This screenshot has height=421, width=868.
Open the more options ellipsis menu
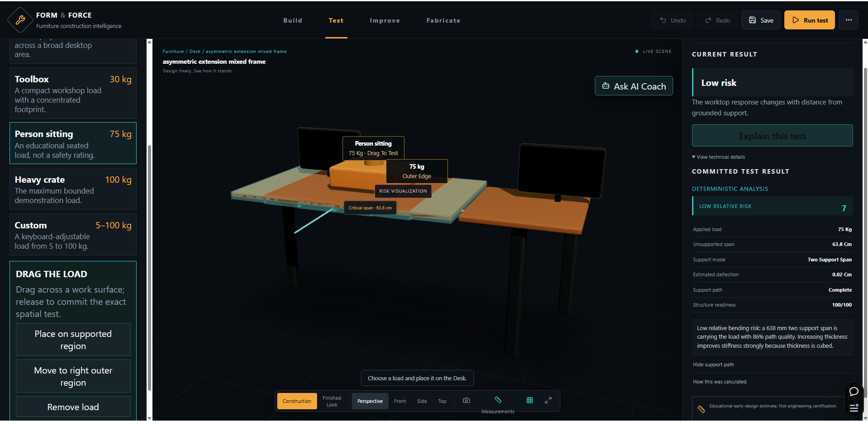coord(849,20)
